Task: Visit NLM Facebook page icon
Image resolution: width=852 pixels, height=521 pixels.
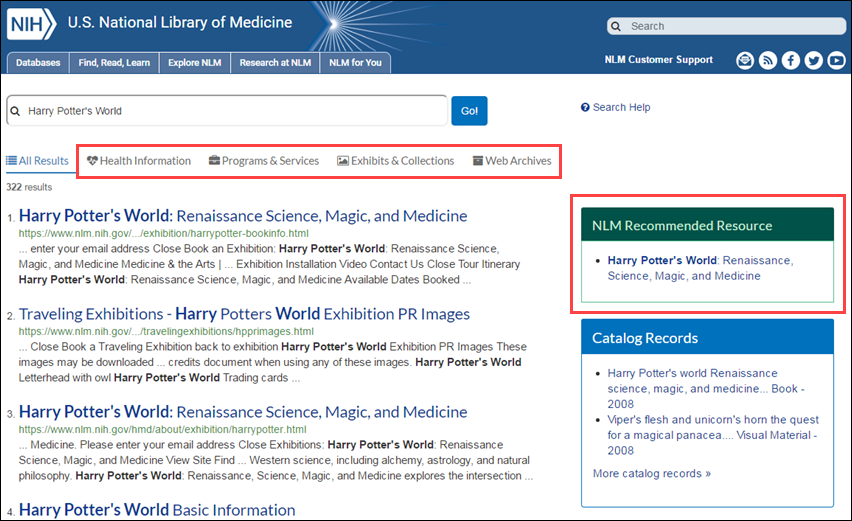Action: (791, 60)
